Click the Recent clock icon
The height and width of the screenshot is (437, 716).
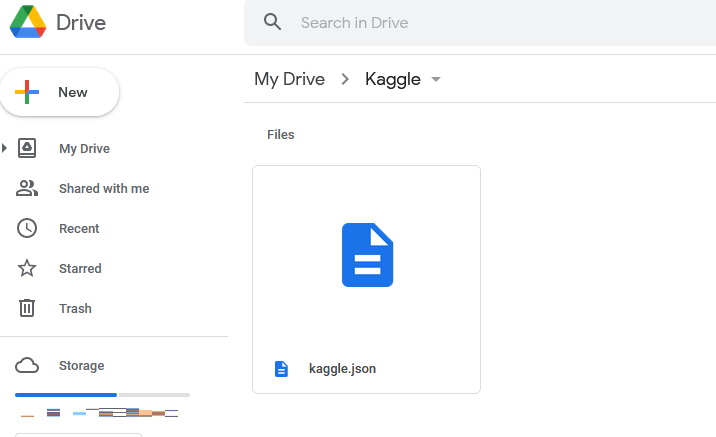(27, 228)
